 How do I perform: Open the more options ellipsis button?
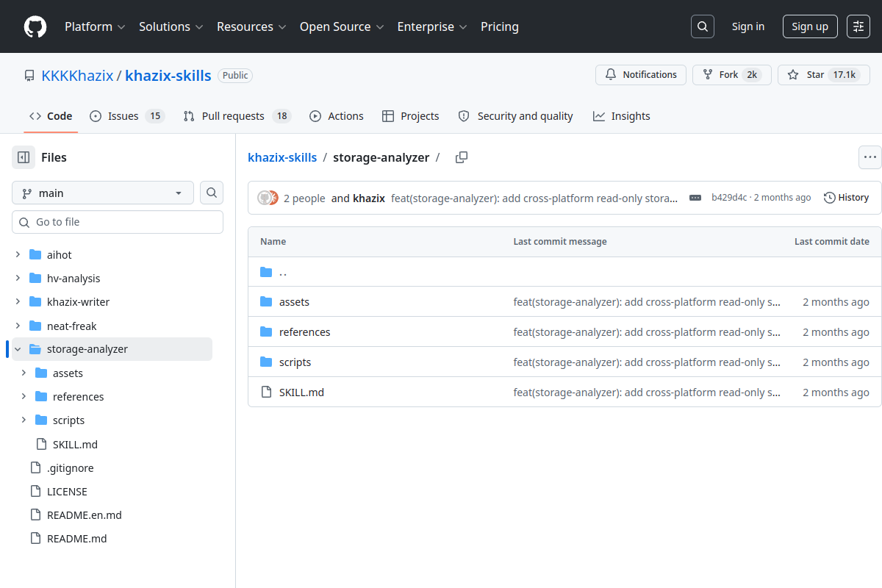(870, 157)
